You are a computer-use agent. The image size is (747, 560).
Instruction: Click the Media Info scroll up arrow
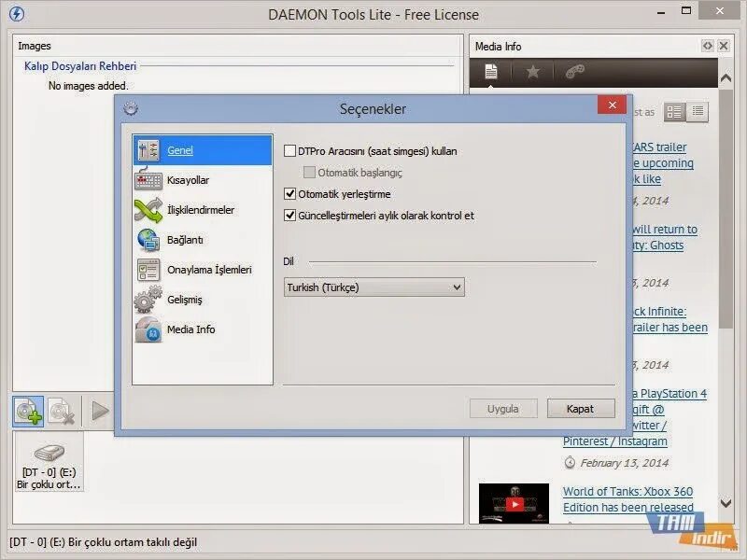726,78
